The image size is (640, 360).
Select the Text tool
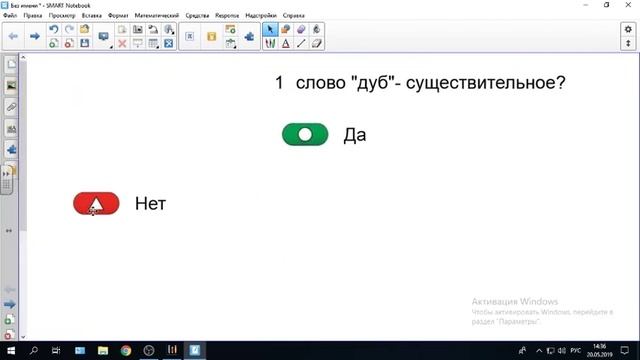pyautogui.click(x=285, y=43)
